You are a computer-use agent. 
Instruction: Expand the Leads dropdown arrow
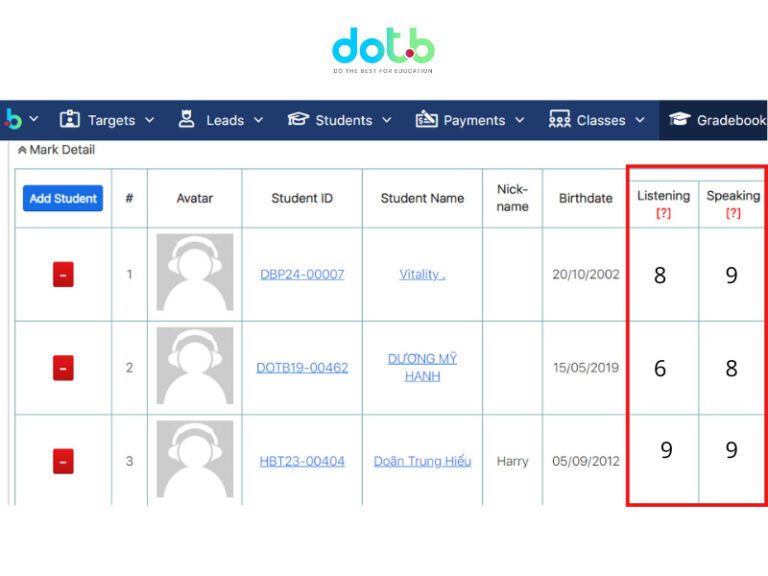point(258,120)
